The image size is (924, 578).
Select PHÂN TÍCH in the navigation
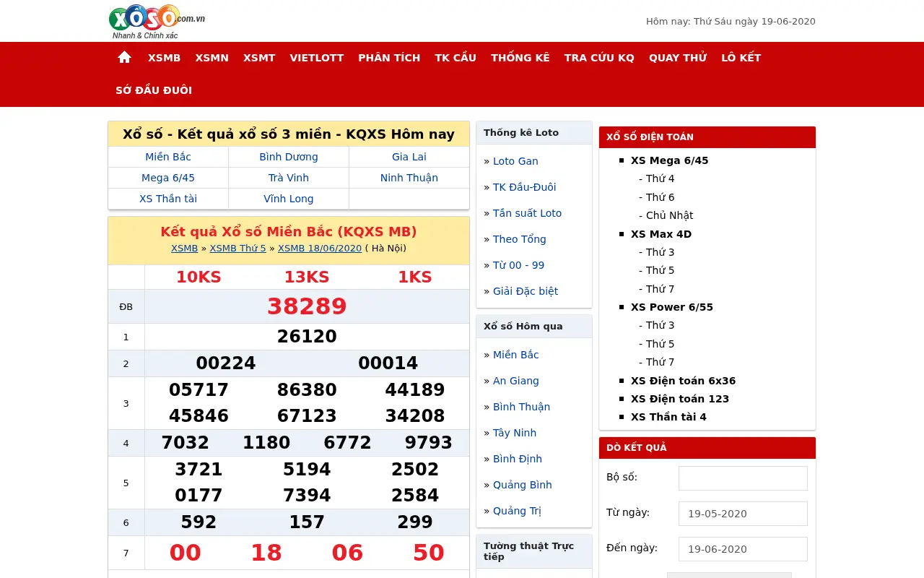click(x=389, y=58)
